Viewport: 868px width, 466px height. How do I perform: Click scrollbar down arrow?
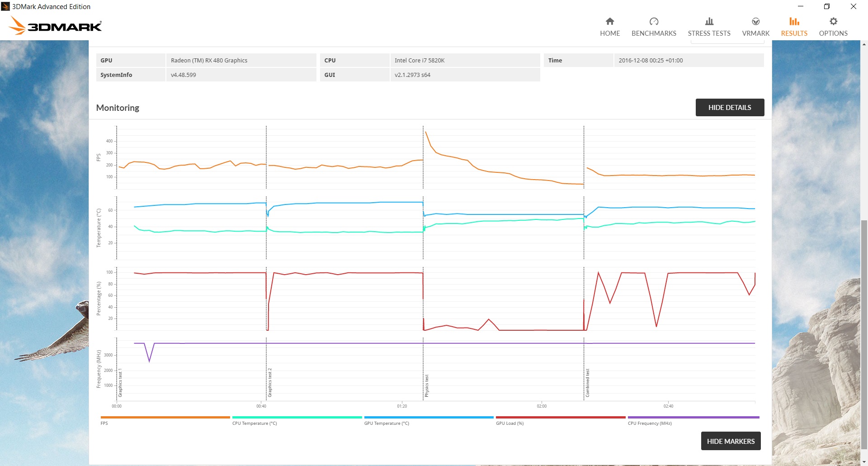(x=864, y=462)
